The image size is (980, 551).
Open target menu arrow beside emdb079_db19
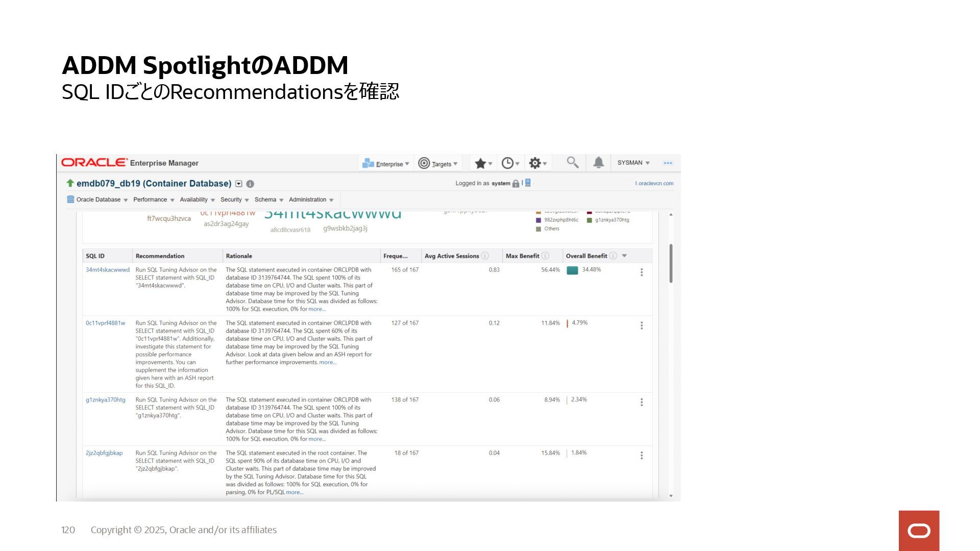point(238,184)
